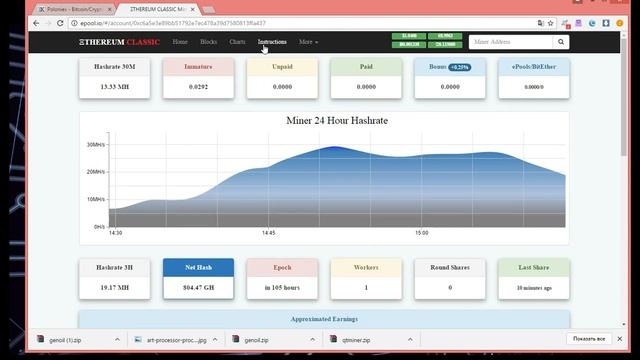Click the blue circular extension icon
Screen dimensions: 640x360
coord(592,23)
